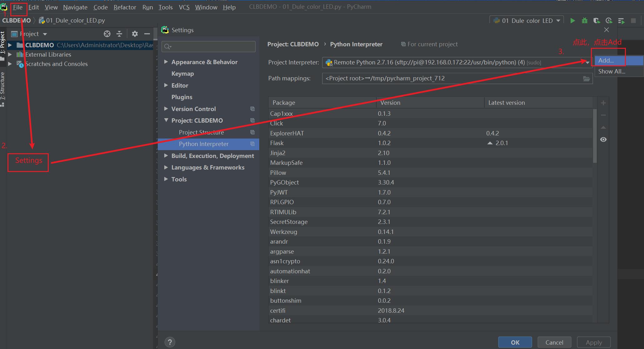Open the profiler run icon
Viewport: 644px width, 349px height.
(609, 21)
